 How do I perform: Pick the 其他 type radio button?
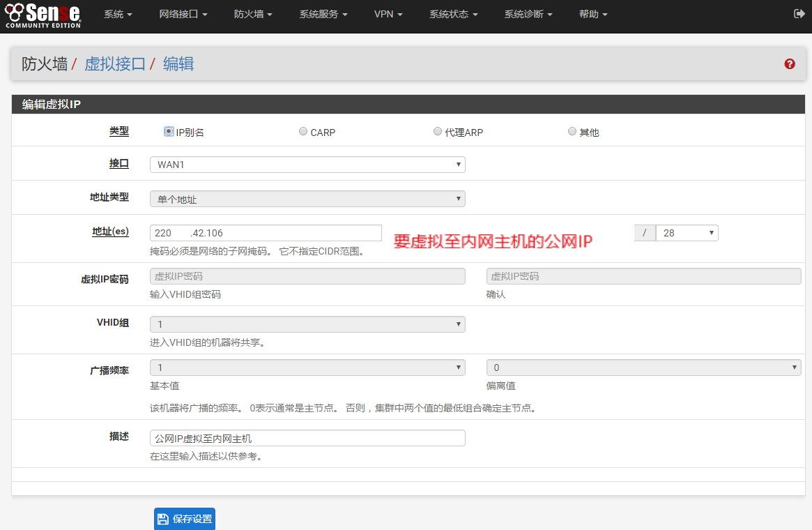[x=572, y=131]
